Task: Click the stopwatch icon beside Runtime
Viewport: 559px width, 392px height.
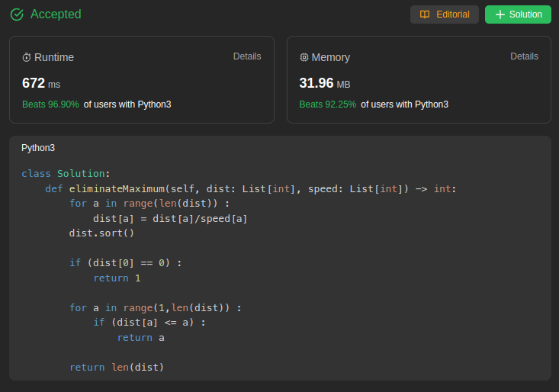Action: (27, 57)
